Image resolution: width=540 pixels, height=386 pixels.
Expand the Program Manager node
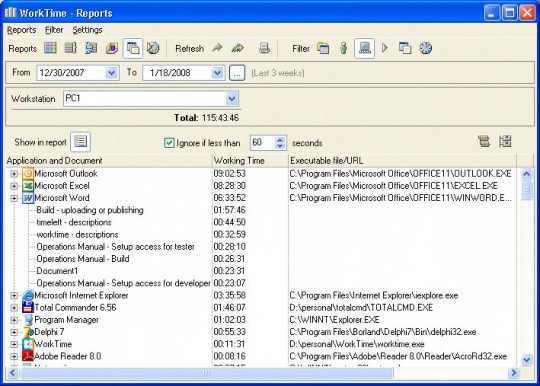[x=14, y=320]
